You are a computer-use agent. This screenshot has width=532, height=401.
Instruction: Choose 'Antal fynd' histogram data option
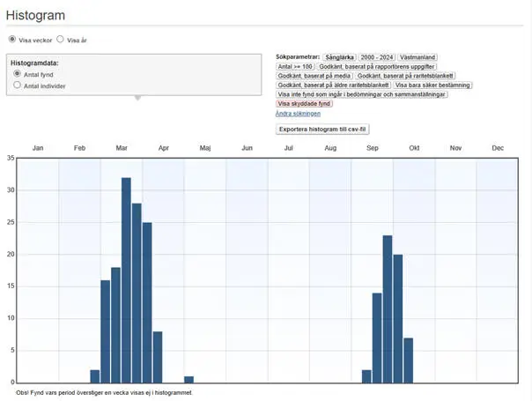[18, 74]
